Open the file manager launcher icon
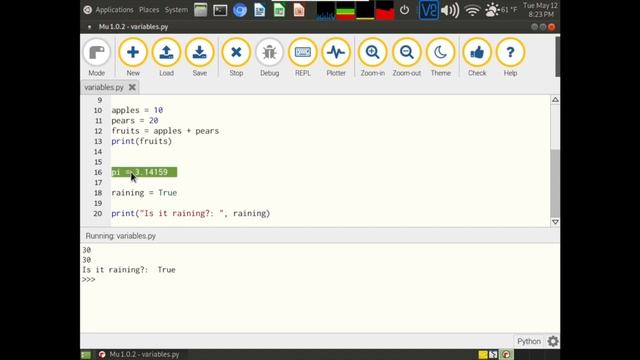 tap(200, 10)
